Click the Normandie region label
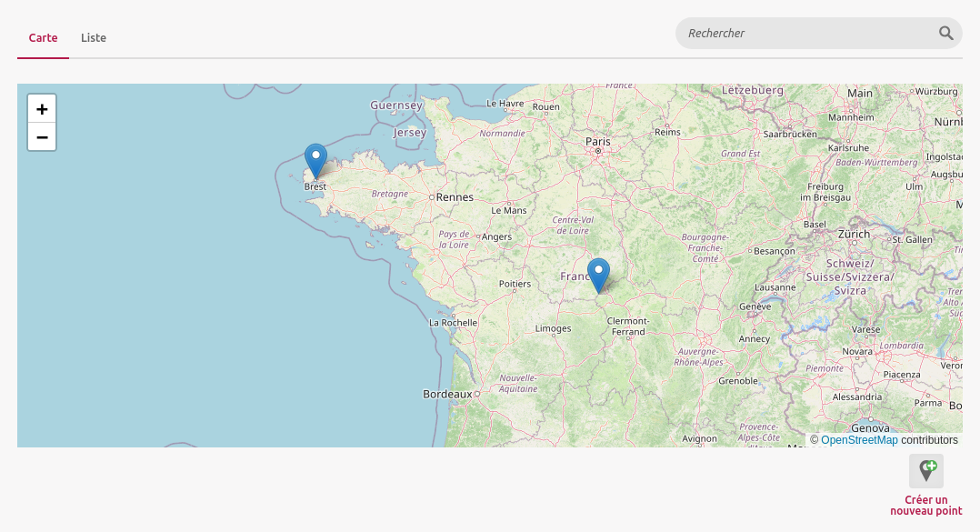The image size is (980, 532). point(503,133)
